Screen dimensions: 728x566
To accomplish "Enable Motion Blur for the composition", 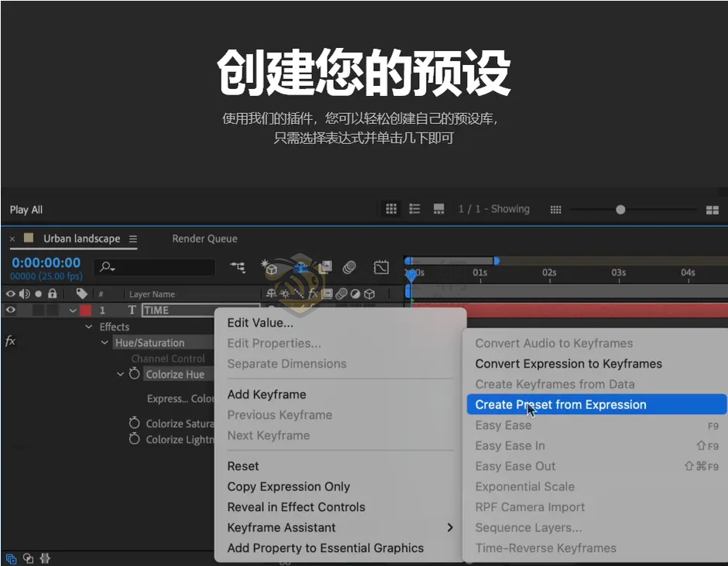I will point(349,267).
